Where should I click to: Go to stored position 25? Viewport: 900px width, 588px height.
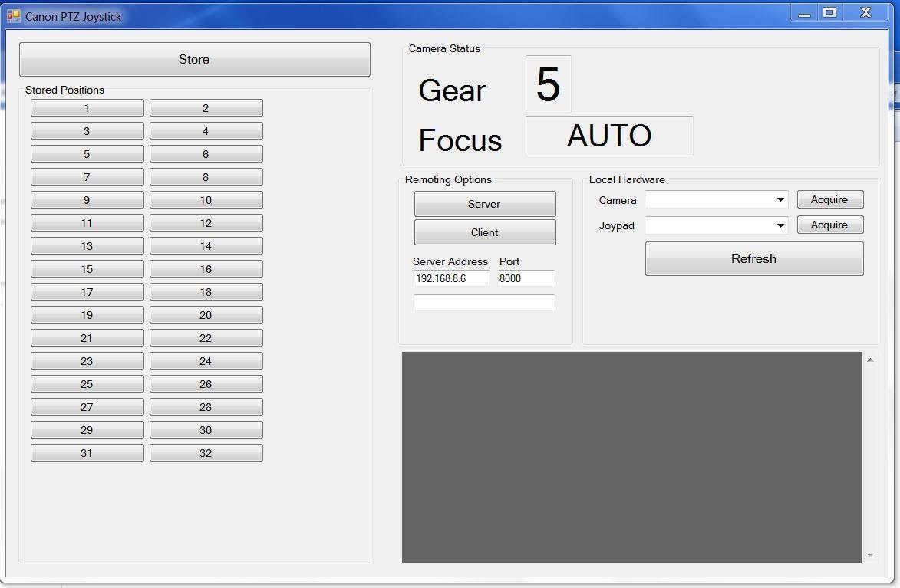(87, 383)
